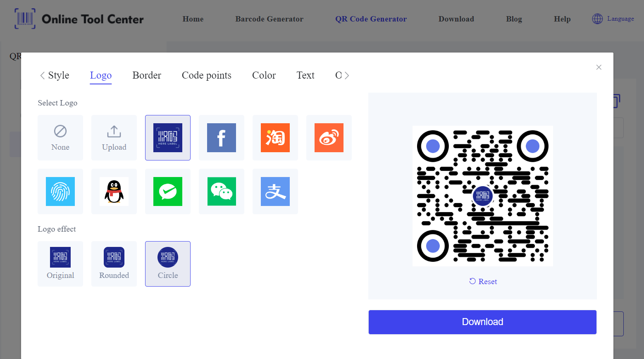Open QR Code Generator in the navigation bar
This screenshot has width=644, height=359.
click(371, 19)
